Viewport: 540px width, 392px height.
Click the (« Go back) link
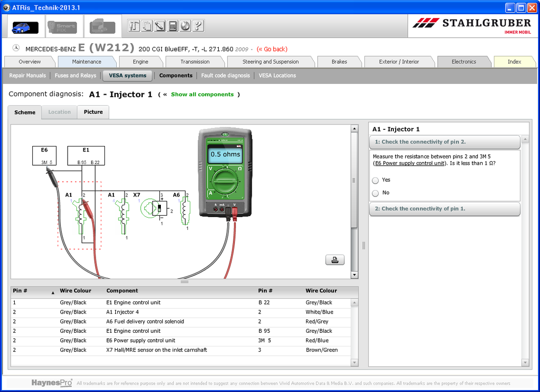[x=272, y=49]
